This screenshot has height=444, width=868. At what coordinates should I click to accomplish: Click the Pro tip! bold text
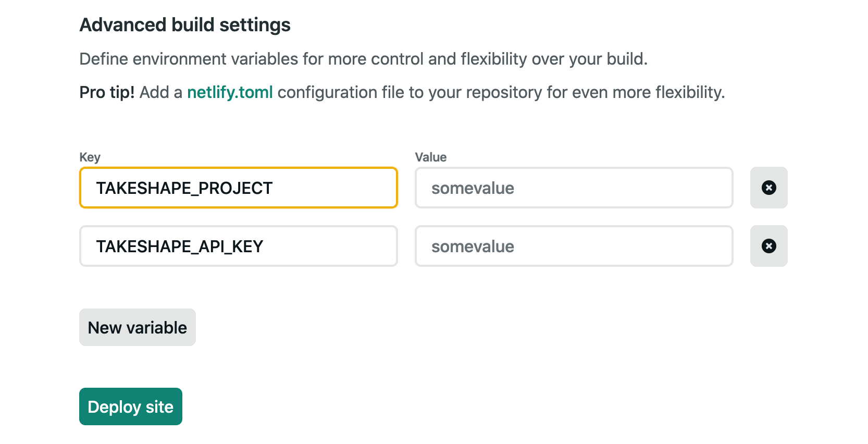(107, 92)
